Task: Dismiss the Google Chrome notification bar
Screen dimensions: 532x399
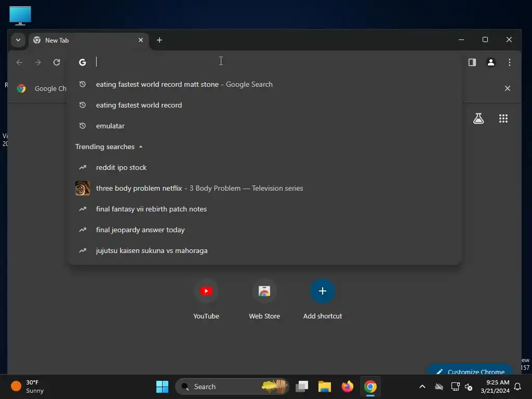Action: point(507,88)
